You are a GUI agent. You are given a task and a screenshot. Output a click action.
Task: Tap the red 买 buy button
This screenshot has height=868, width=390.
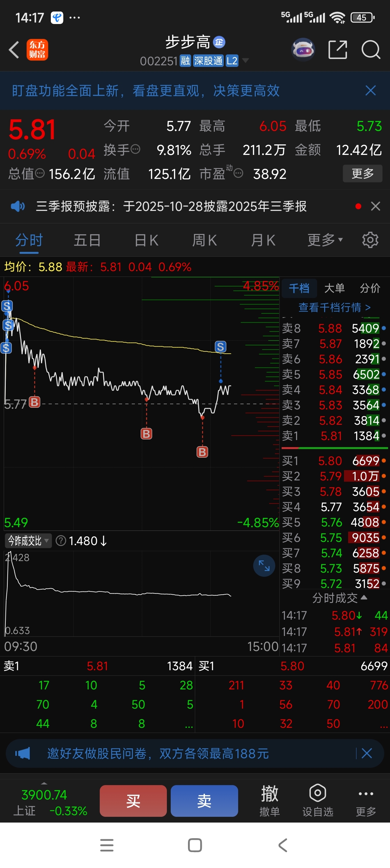[133, 801]
